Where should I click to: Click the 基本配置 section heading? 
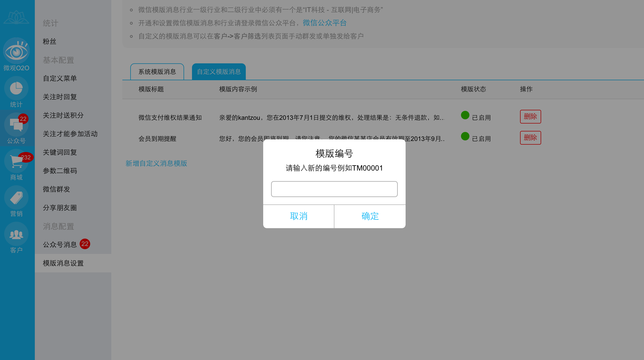pyautogui.click(x=59, y=60)
